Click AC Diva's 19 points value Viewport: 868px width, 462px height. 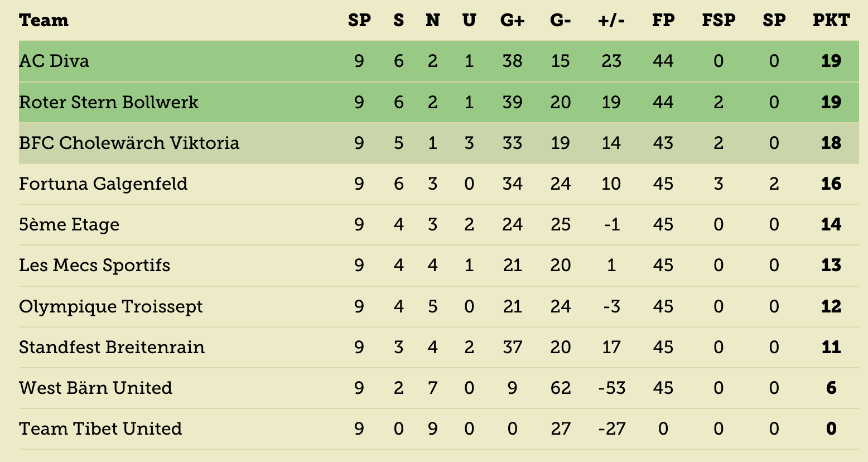[x=831, y=61]
